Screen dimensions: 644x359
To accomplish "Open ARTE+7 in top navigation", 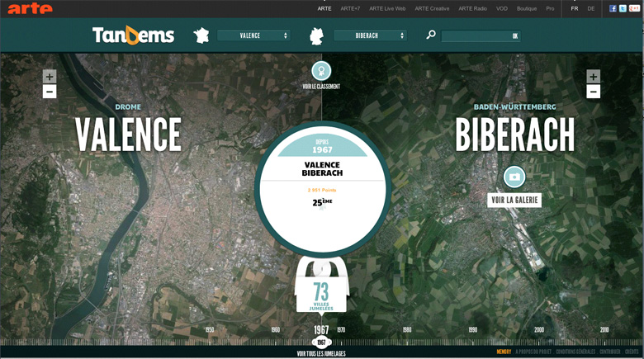I will click(350, 8).
